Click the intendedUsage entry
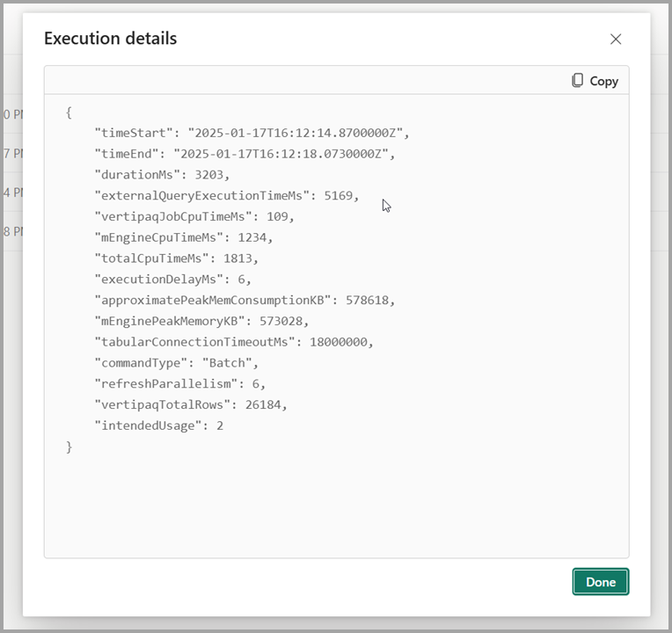 pos(158,426)
